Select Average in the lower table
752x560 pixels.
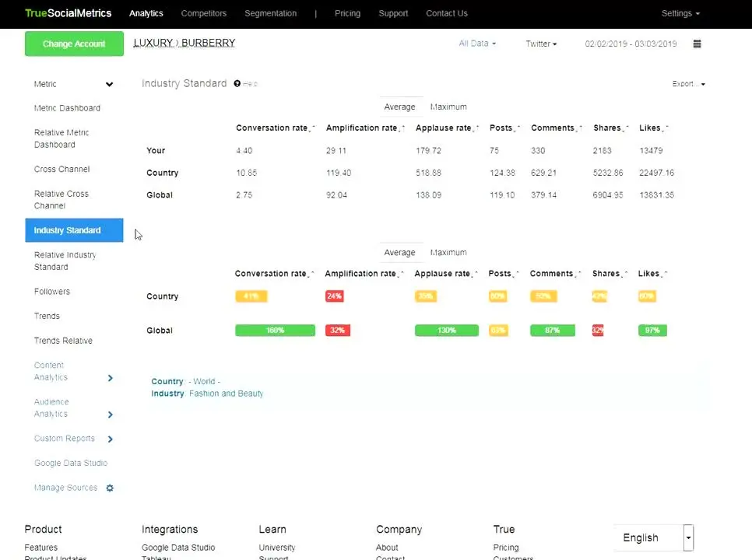(399, 252)
